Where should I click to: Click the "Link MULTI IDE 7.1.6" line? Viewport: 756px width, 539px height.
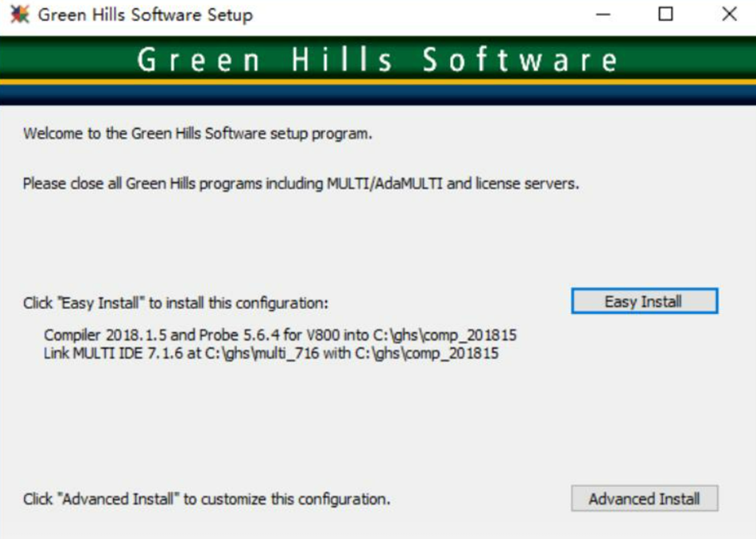pos(271,353)
